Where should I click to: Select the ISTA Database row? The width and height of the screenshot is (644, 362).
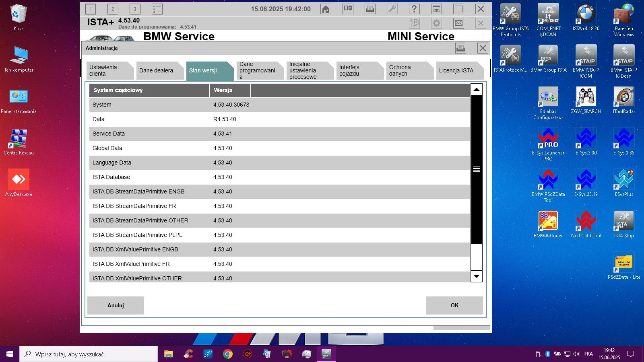(279, 177)
